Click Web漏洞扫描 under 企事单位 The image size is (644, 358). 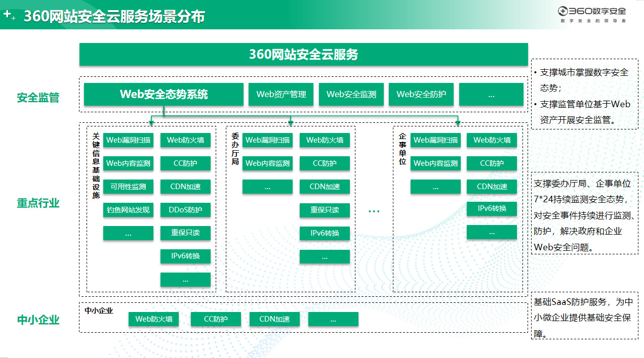coord(435,140)
